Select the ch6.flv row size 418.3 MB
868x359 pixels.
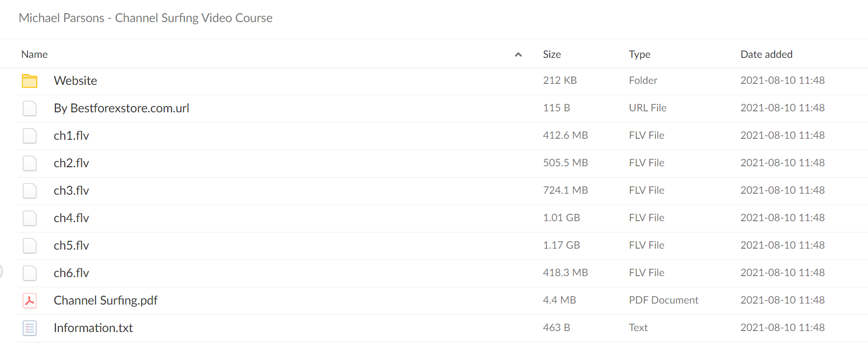click(x=565, y=273)
